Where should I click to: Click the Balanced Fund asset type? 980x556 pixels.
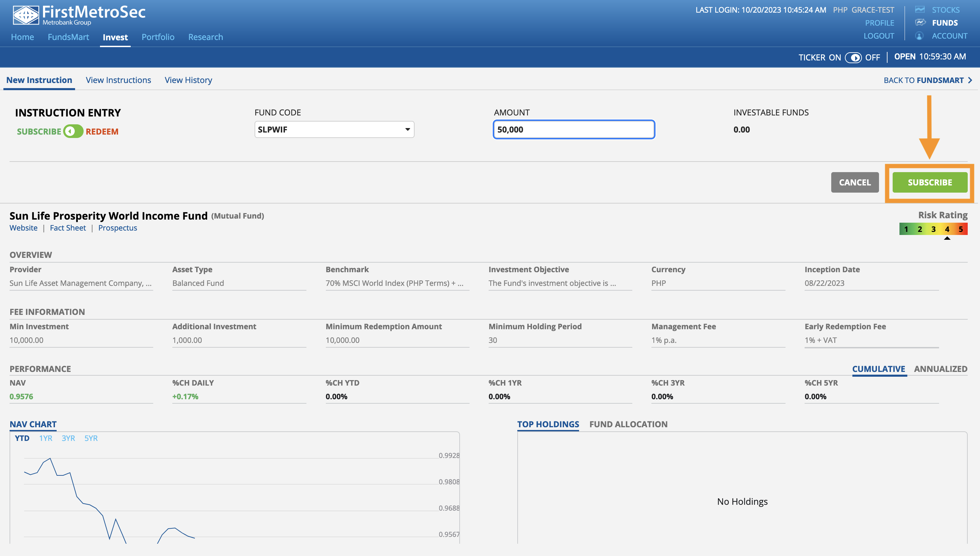tap(198, 283)
